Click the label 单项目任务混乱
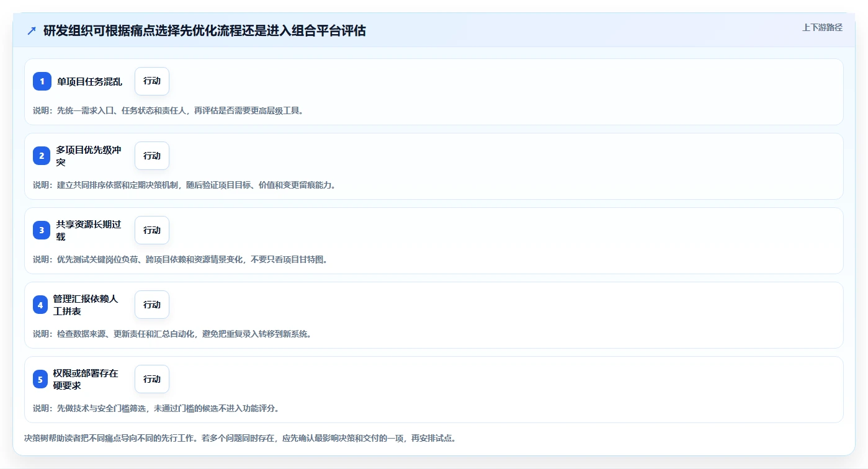The height and width of the screenshot is (469, 868). (x=90, y=81)
